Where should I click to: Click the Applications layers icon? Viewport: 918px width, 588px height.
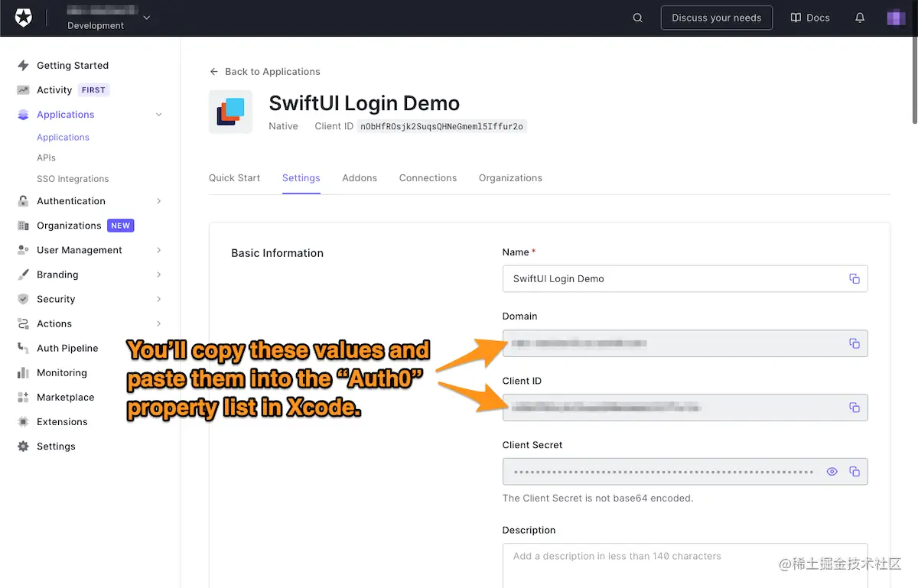tap(23, 115)
